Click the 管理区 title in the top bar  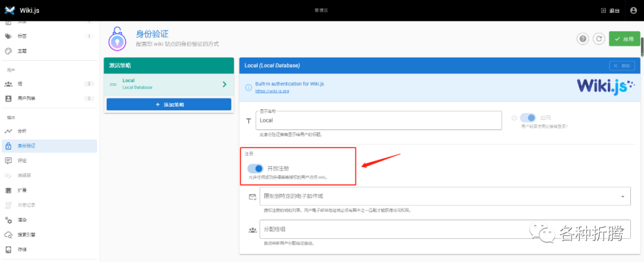pos(321,11)
